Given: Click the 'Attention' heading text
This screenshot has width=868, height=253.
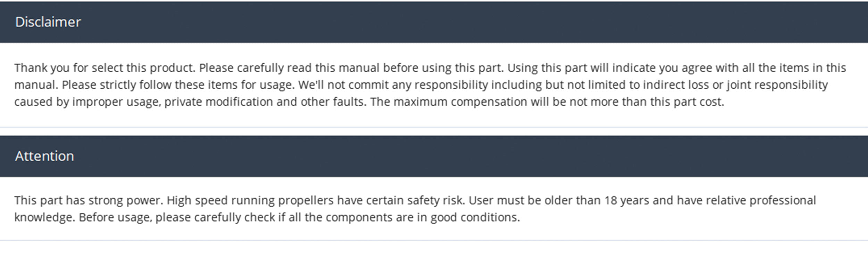Looking at the screenshot, I should [x=44, y=156].
